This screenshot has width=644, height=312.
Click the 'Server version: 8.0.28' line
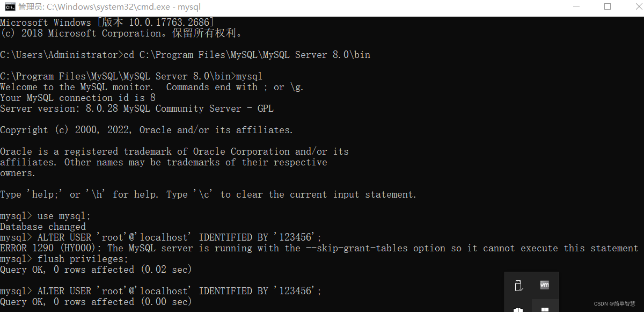(137, 108)
